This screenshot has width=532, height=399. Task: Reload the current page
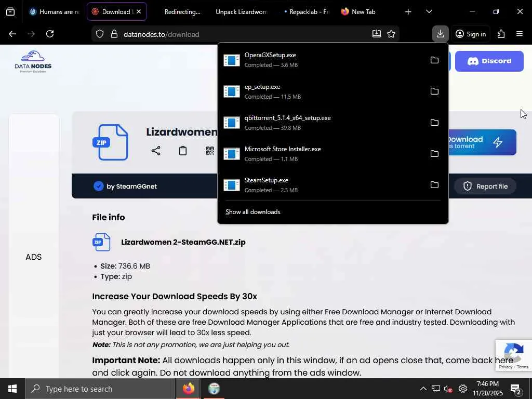click(x=50, y=34)
